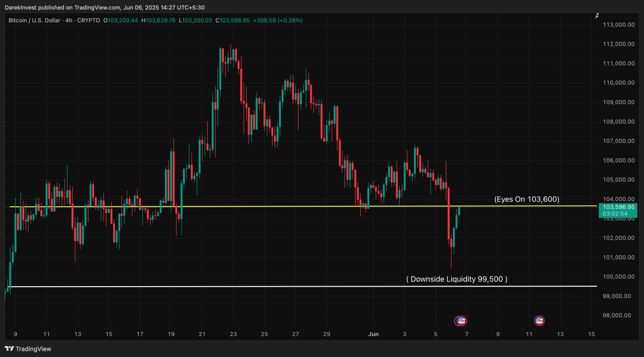Click the open value O103,200.44
This screenshot has height=357, width=644.
click(x=121, y=20)
